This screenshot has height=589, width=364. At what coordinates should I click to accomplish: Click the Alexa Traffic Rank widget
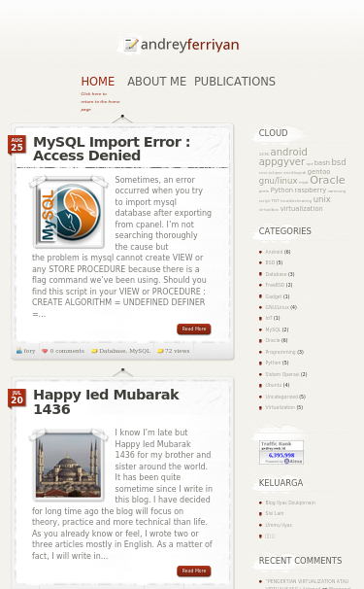pyautogui.click(x=281, y=452)
